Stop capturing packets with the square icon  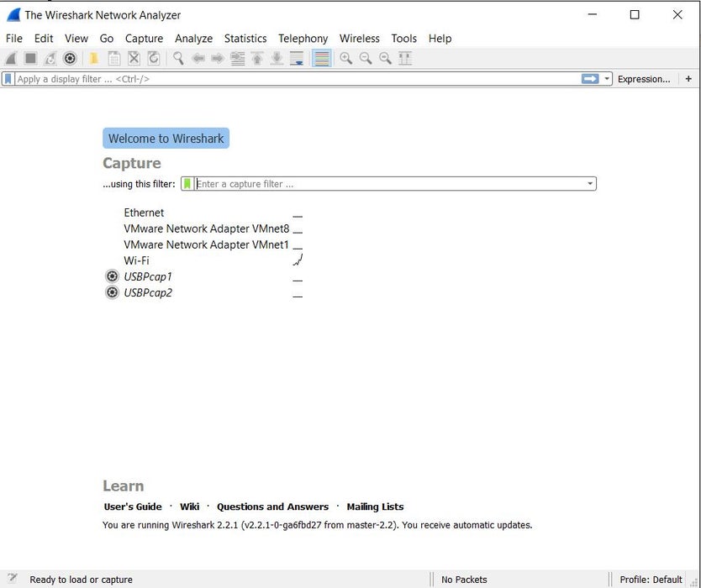pos(30,58)
